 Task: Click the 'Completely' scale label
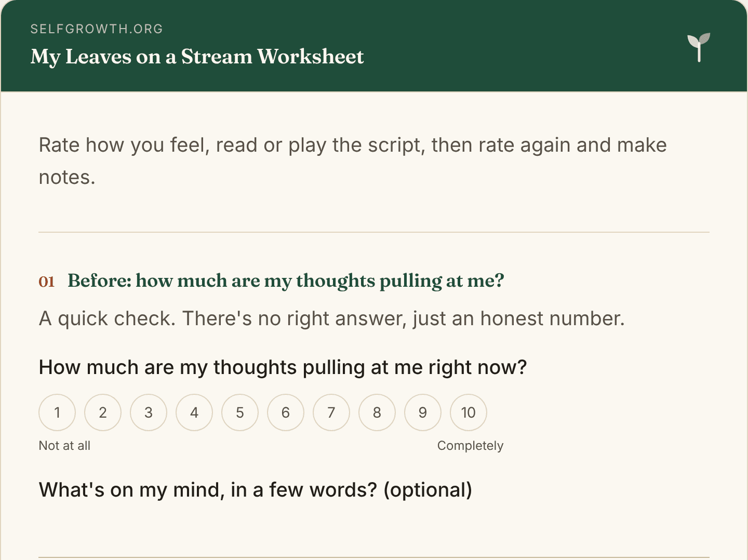pos(471,446)
